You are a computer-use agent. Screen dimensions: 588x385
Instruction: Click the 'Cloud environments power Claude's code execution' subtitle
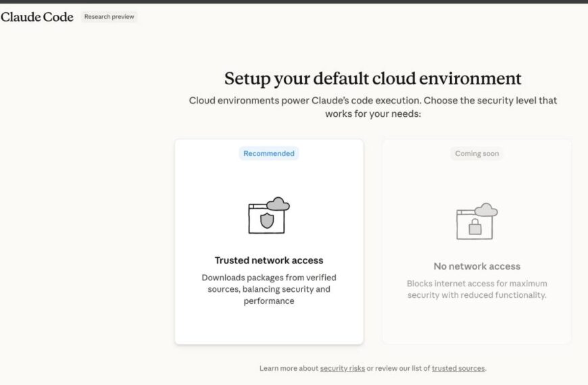373,107
